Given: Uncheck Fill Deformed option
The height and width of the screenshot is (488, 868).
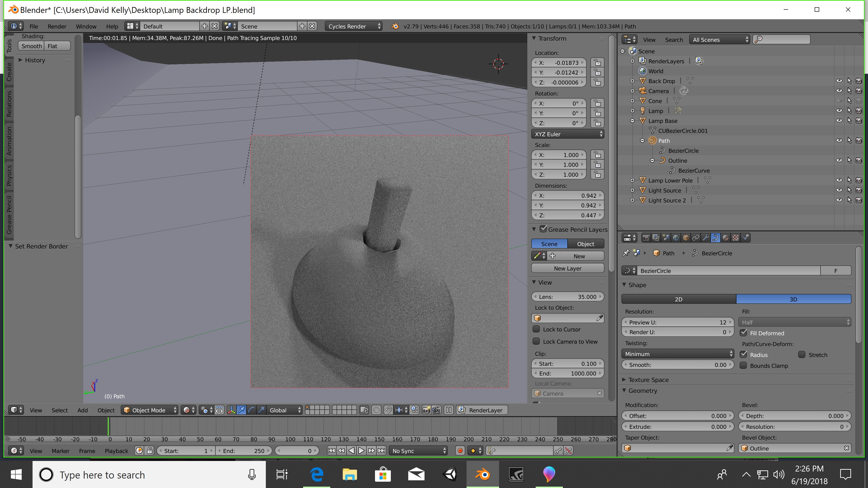Looking at the screenshot, I should (744, 333).
